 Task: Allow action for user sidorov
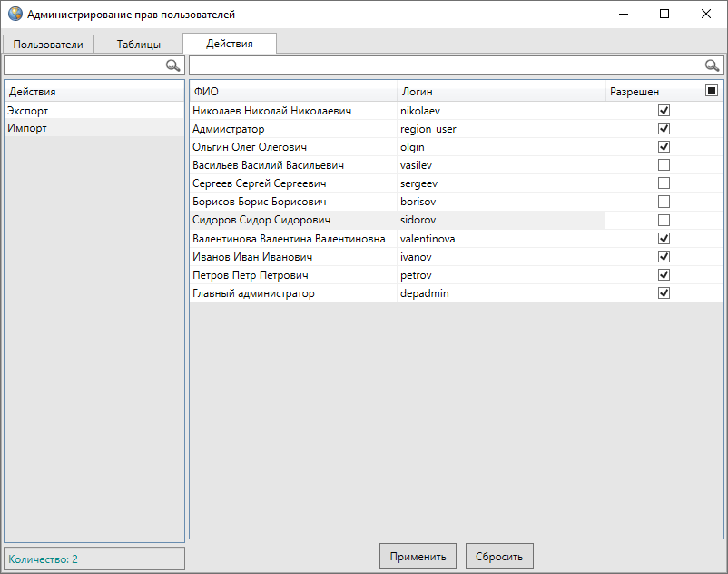[x=664, y=220]
